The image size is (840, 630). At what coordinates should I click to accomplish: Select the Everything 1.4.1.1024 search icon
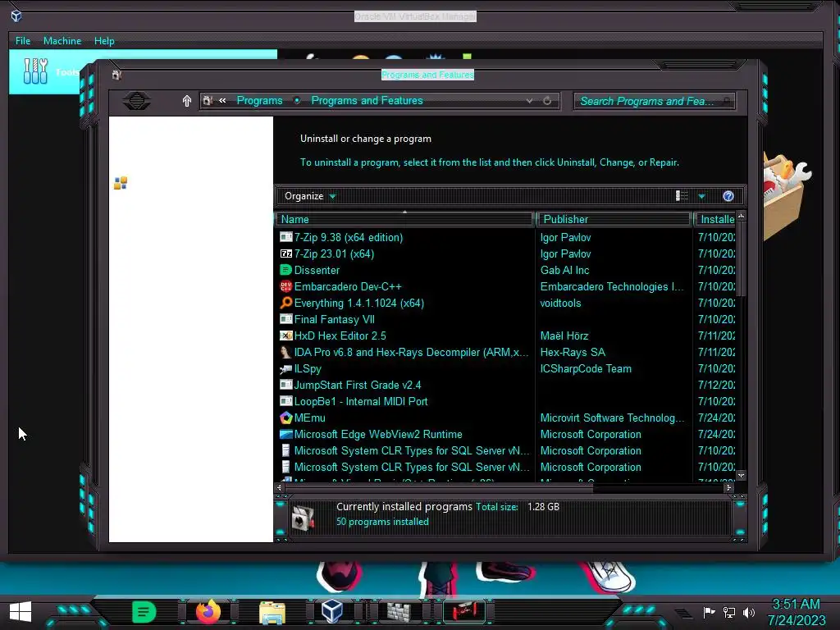tap(286, 303)
